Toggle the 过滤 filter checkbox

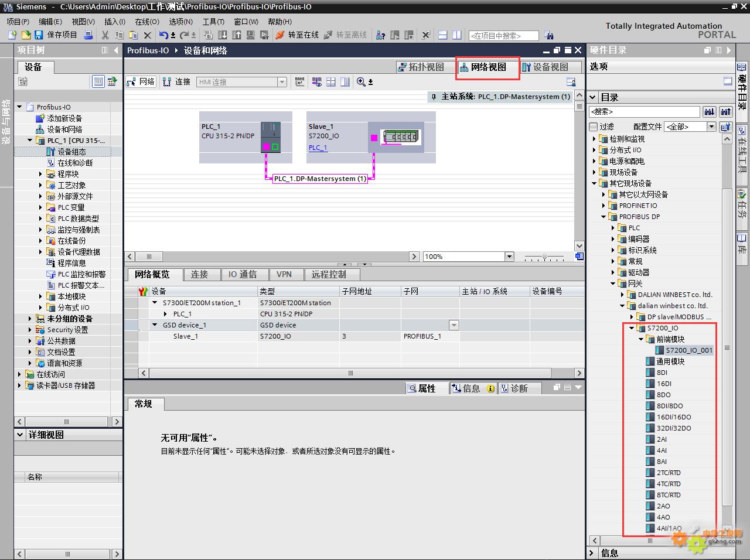coord(594,127)
